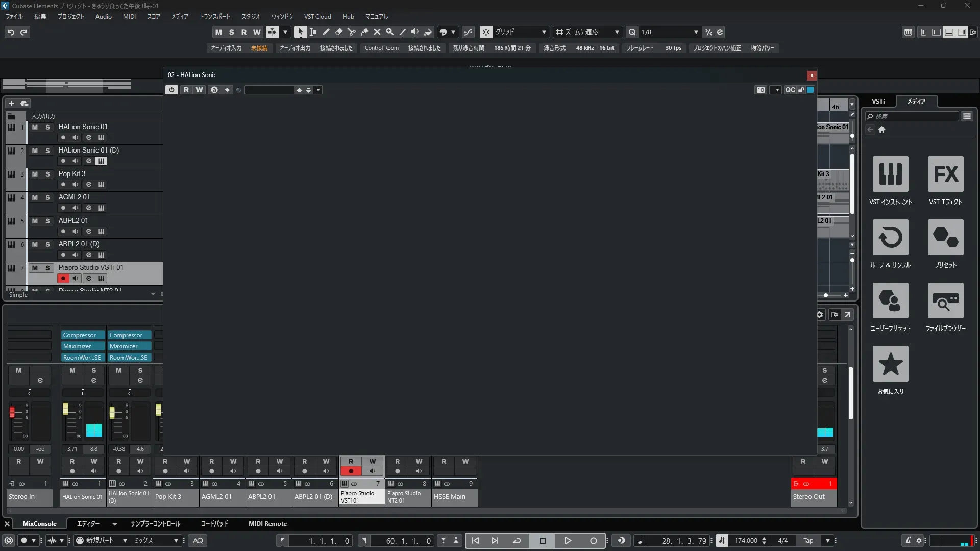This screenshot has height=551, width=980.
Task: Disable record enable on Piapro Studio VSTi 01
Action: coord(63,278)
